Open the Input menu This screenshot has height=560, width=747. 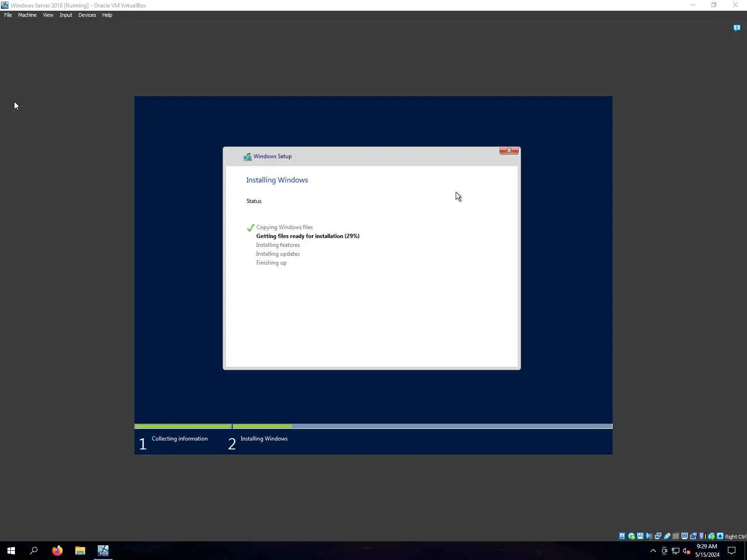(x=66, y=15)
